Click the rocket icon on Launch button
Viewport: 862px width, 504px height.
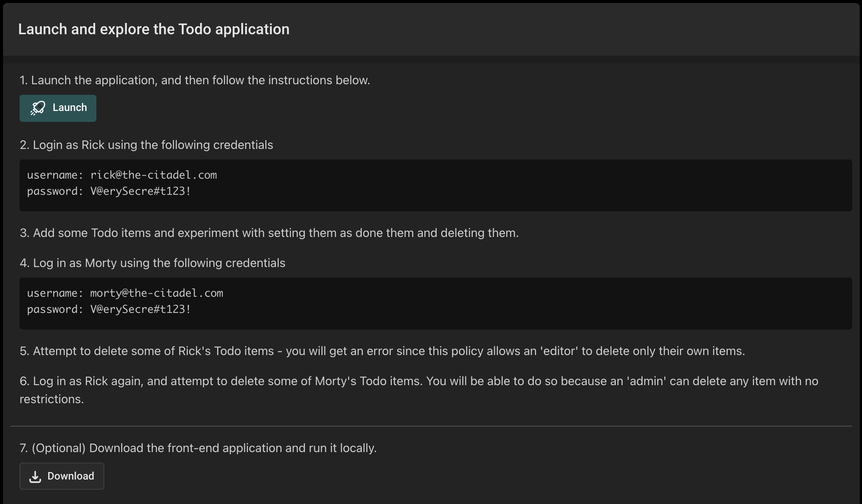pos(38,108)
